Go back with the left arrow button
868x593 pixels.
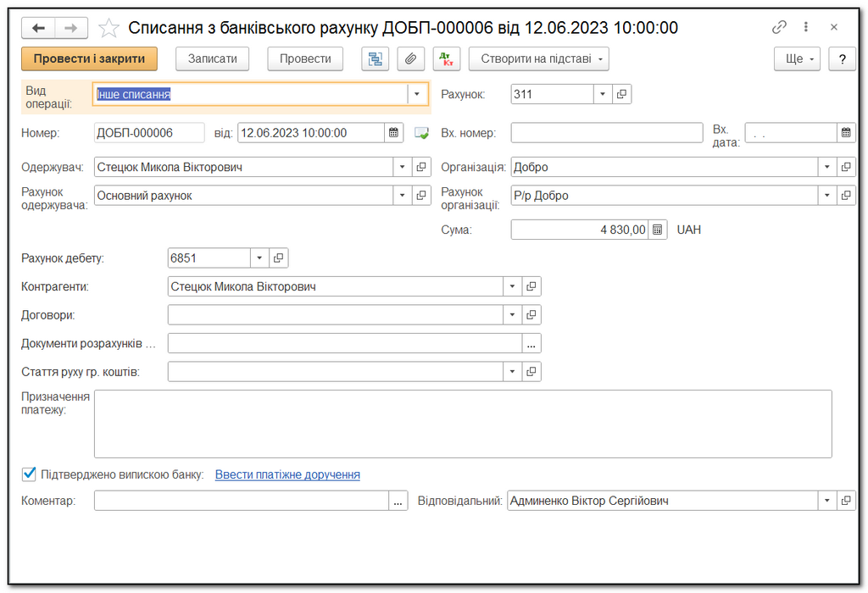(38, 28)
